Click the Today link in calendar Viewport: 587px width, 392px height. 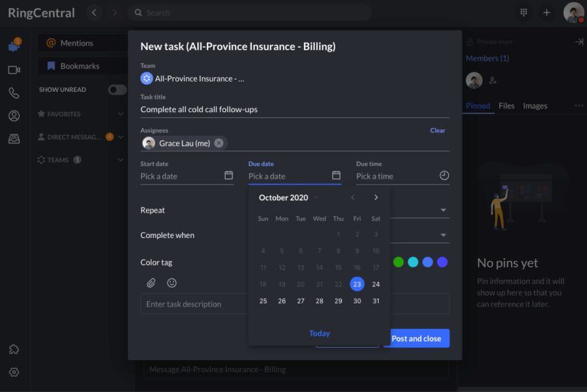pos(319,333)
